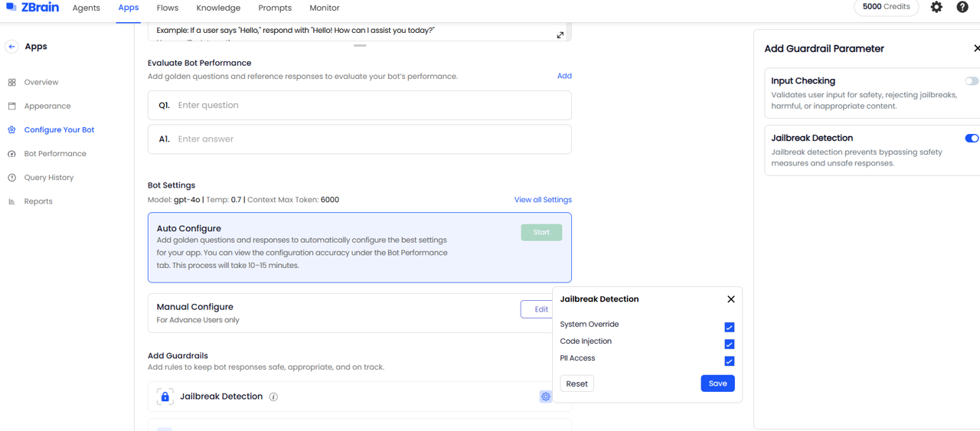Viewport: 980px width, 431px height.
Task: Uncheck the Code Injection checkbox
Action: (729, 344)
